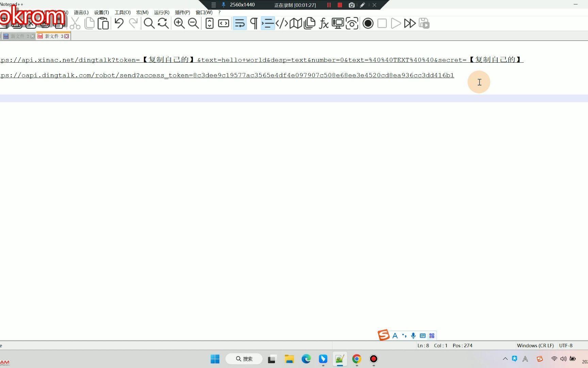Open the 宏(M) menu
Screen dimensions: 588x368
pos(142,12)
